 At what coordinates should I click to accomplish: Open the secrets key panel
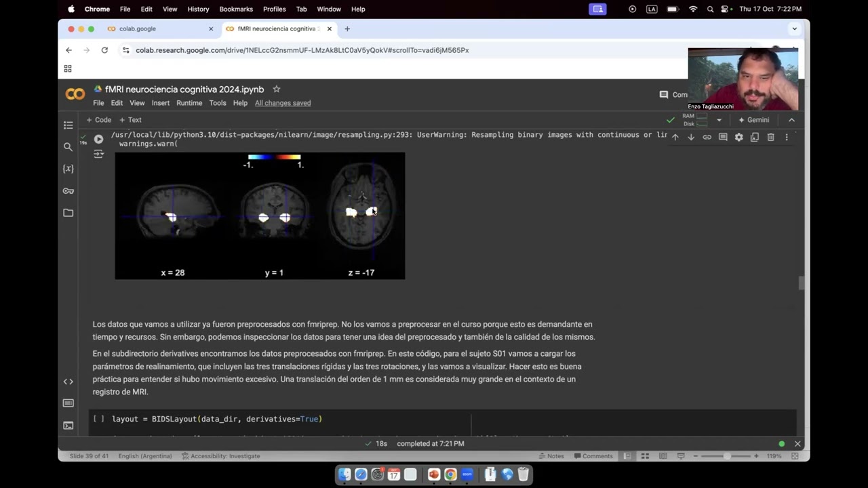point(68,191)
